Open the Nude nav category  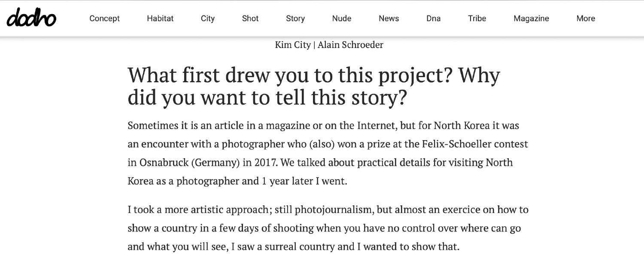pos(342,18)
